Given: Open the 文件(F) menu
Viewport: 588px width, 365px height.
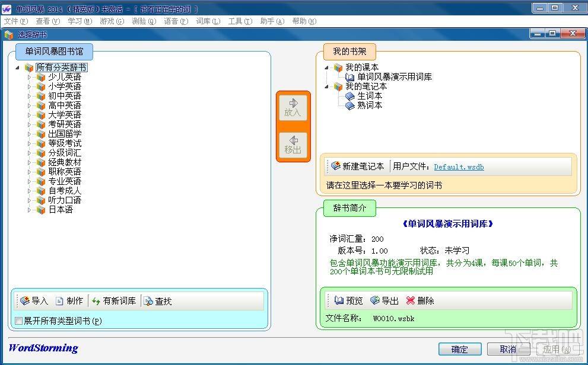Looking at the screenshot, I should (16, 21).
